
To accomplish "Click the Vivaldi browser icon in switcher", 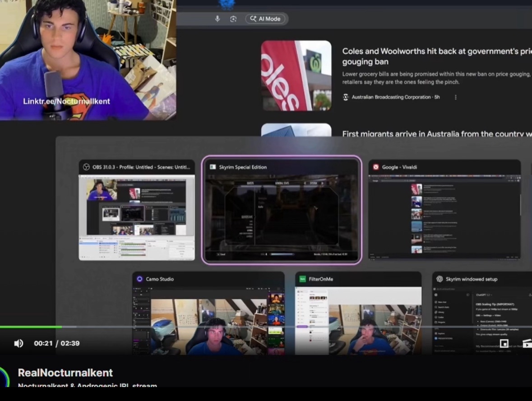I will tap(375, 167).
